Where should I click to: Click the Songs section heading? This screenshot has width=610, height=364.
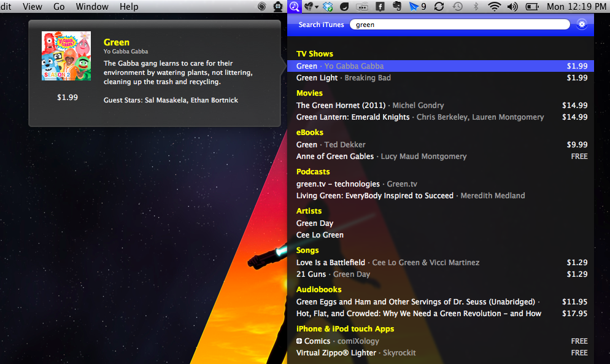point(307,250)
